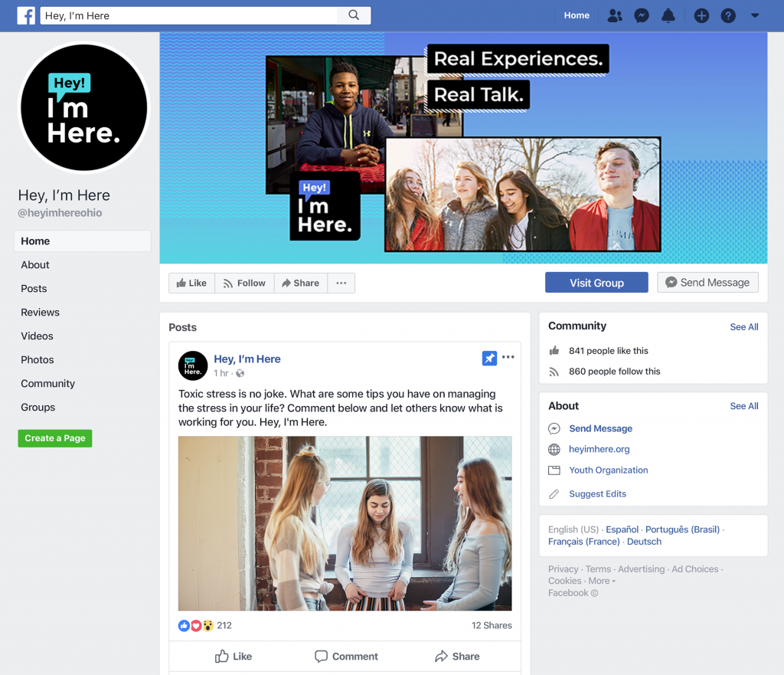Open the Videos sidebar tab
784x675 pixels.
[x=37, y=336]
